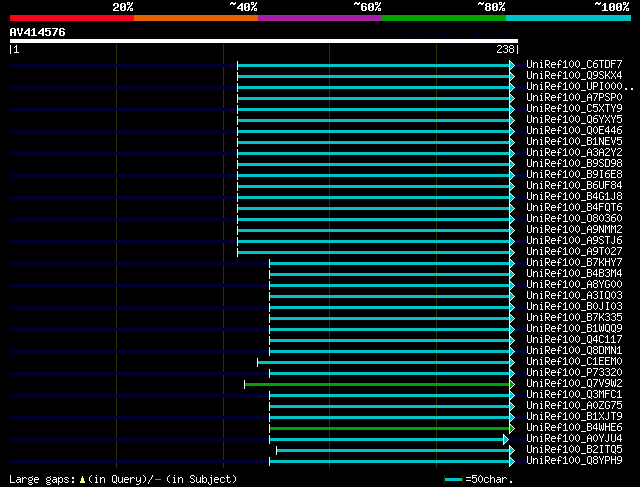Image resolution: width=640 pixels, height=487 pixels.
Task: Click the white query sequence bar
Action: (264, 41)
